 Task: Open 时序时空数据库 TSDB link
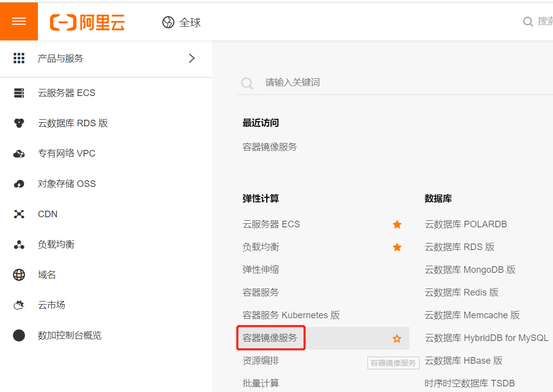point(470,383)
